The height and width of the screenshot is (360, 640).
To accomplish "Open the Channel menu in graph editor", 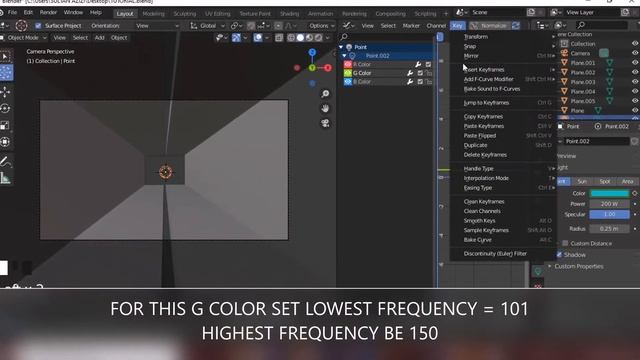I will 436,25.
